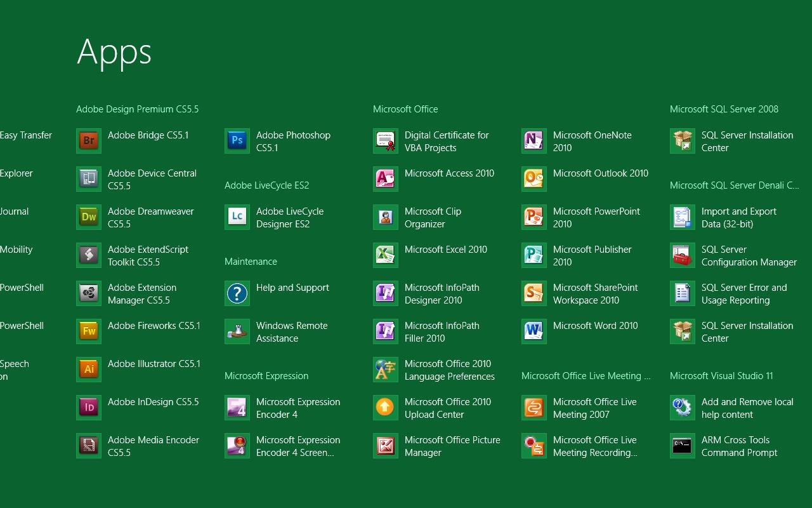This screenshot has width=812, height=508.
Task: Select the Microsoft Office group header
Action: tap(405, 109)
